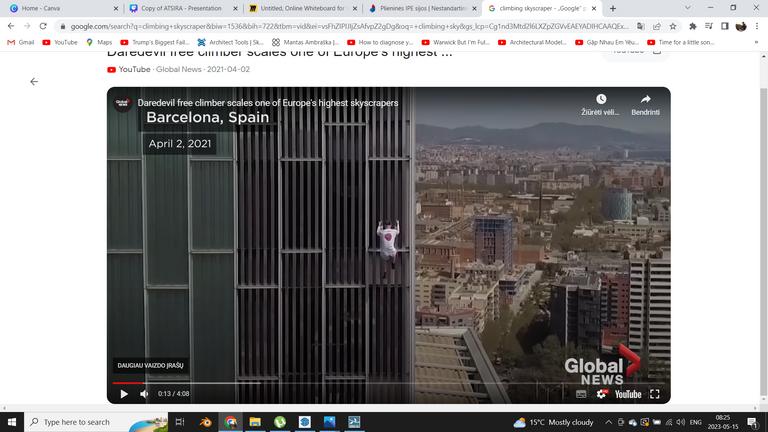This screenshot has width=768, height=432.
Task: Click the Žiūrėti vėliau watch later clock
Action: tap(601, 99)
